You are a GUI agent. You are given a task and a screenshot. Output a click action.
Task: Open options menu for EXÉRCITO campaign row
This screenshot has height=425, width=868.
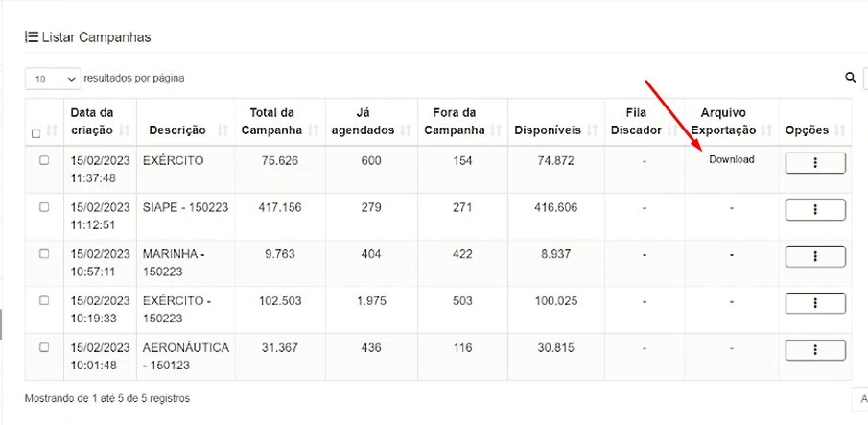[x=815, y=163]
